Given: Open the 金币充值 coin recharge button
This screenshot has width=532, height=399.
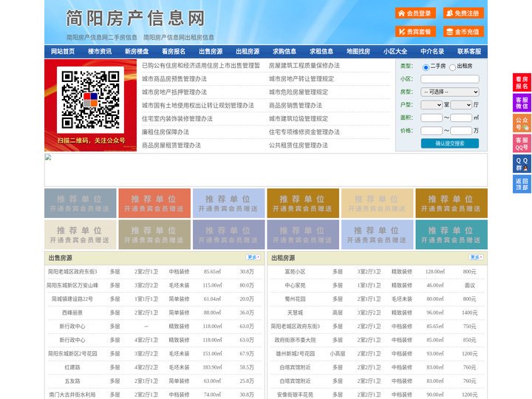Looking at the screenshot, I should [x=463, y=32].
